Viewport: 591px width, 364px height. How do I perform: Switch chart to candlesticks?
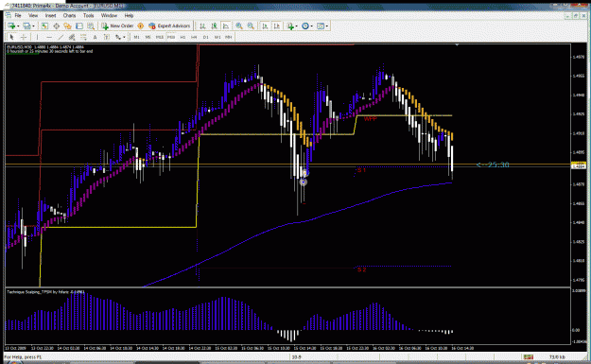click(215, 26)
